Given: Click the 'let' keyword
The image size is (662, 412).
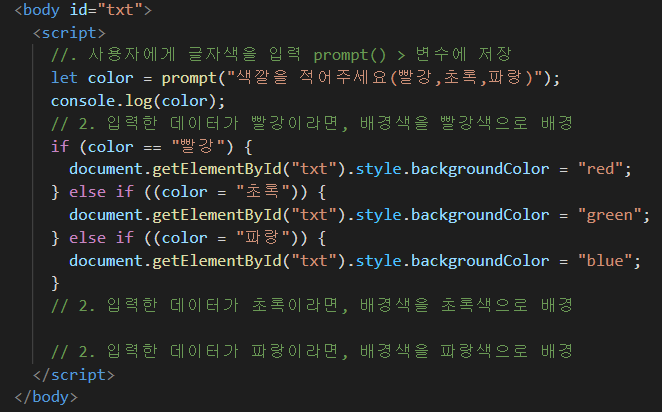Looking at the screenshot, I should click(64, 78).
